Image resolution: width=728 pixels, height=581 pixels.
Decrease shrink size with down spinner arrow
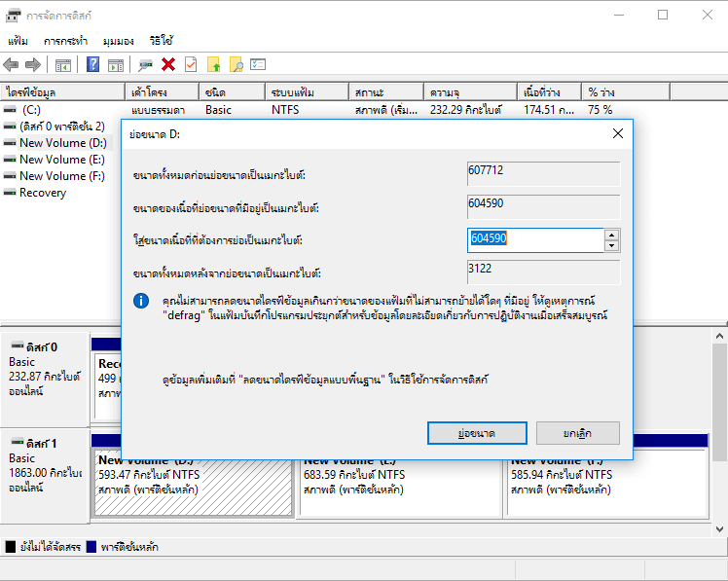point(612,246)
